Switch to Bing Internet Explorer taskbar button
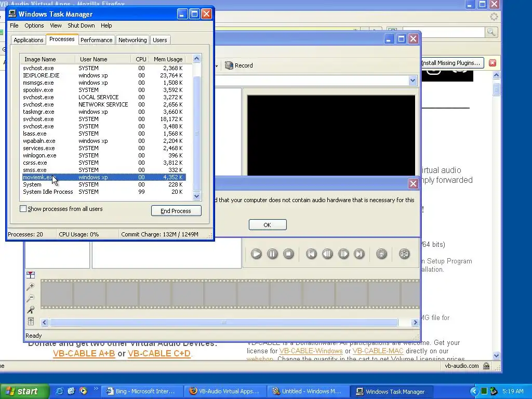 click(x=142, y=391)
